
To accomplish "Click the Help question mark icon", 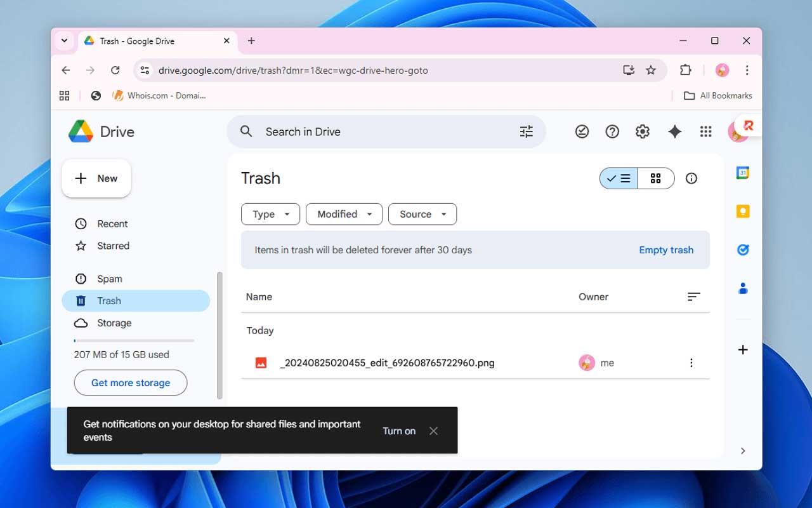I will pyautogui.click(x=612, y=131).
